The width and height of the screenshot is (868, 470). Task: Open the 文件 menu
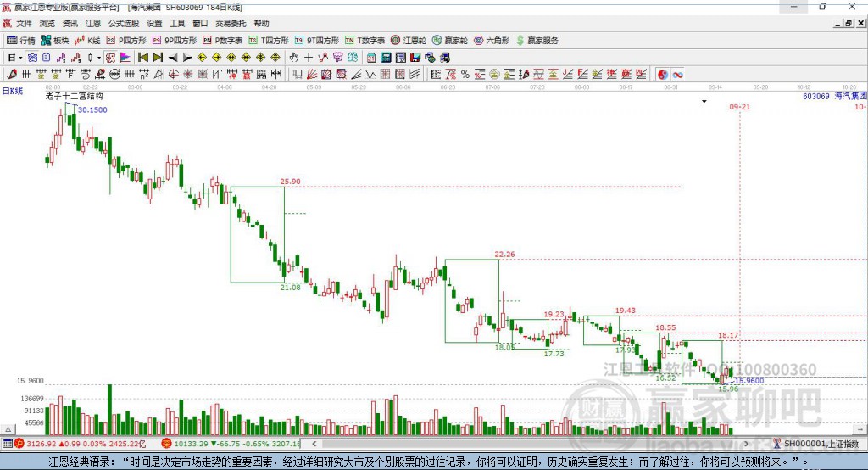(x=24, y=23)
